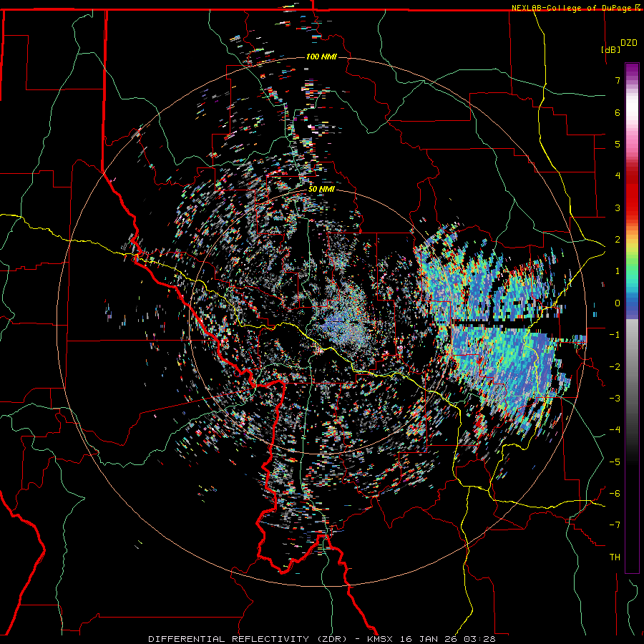This screenshot has height=644, width=644.
Task: Click the TH threshold label
Action: (615, 557)
